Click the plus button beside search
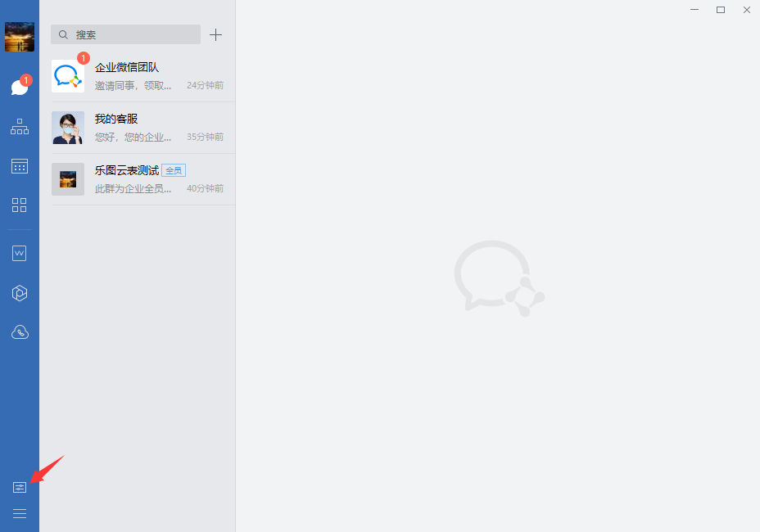This screenshot has width=760, height=532. [x=215, y=34]
